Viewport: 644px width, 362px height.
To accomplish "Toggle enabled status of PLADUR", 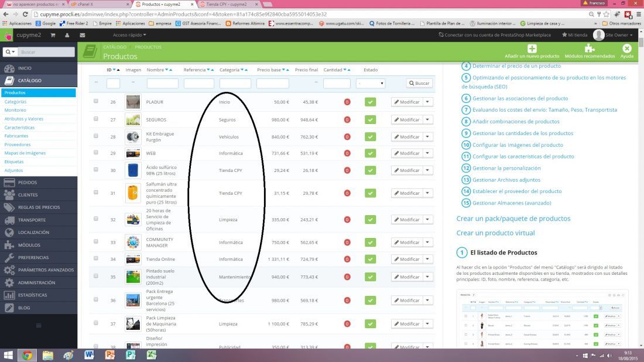I will pyautogui.click(x=370, y=102).
